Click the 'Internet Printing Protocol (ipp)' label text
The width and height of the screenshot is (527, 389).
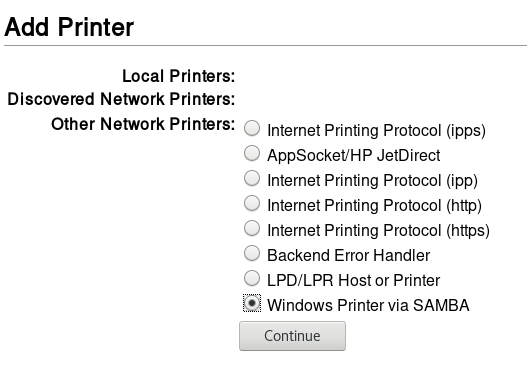click(x=372, y=181)
